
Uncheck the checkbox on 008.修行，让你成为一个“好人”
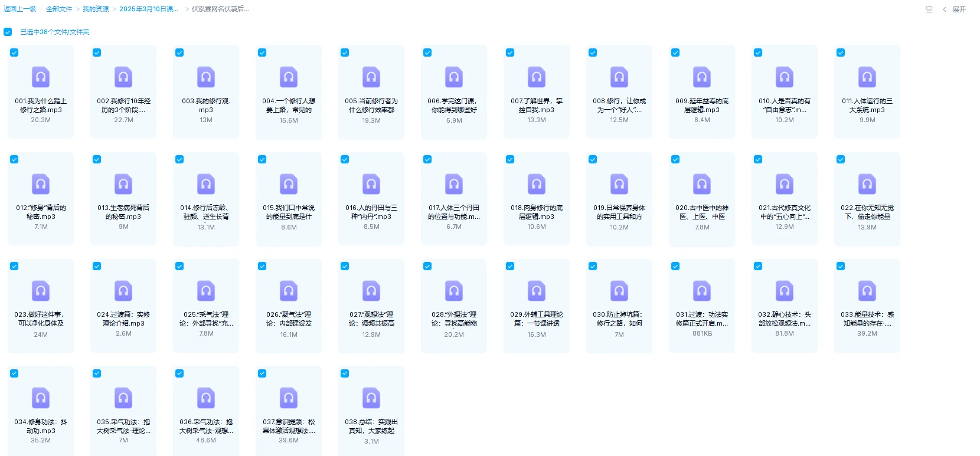pyautogui.click(x=593, y=53)
